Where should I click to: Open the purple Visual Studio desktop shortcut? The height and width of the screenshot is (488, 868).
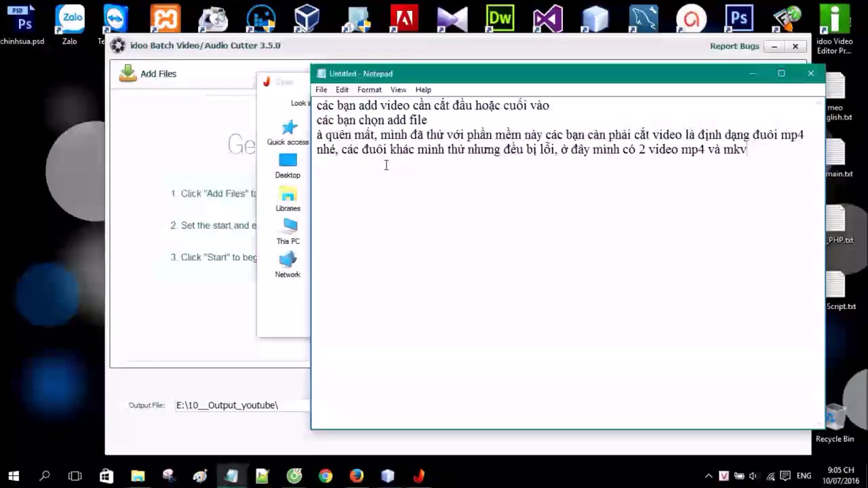pos(547,19)
